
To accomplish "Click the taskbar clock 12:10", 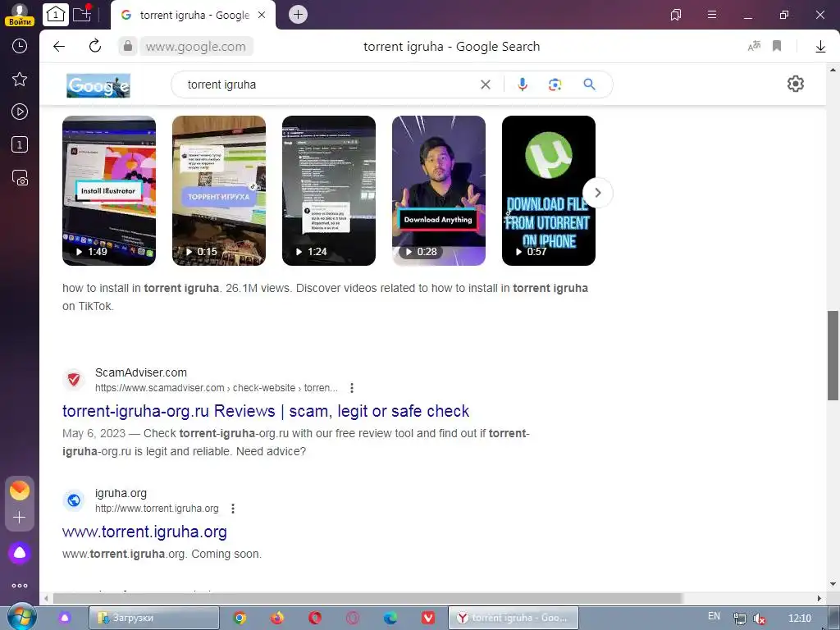I will click(800, 619).
